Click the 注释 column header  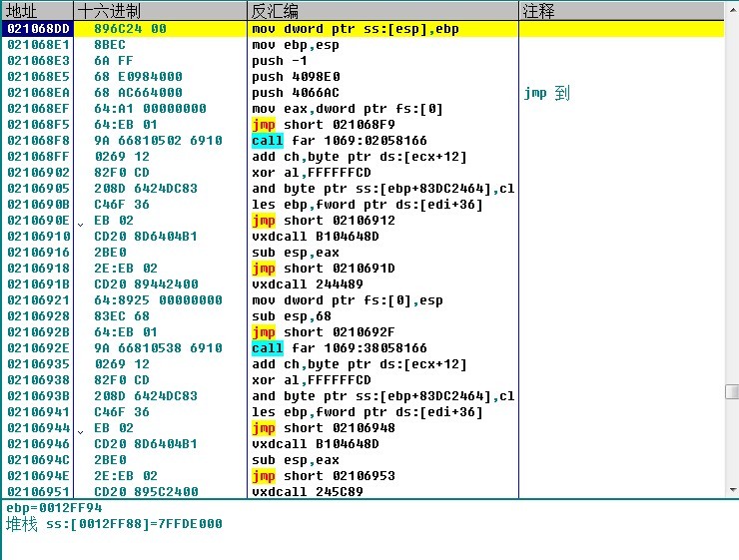[x=621, y=11]
